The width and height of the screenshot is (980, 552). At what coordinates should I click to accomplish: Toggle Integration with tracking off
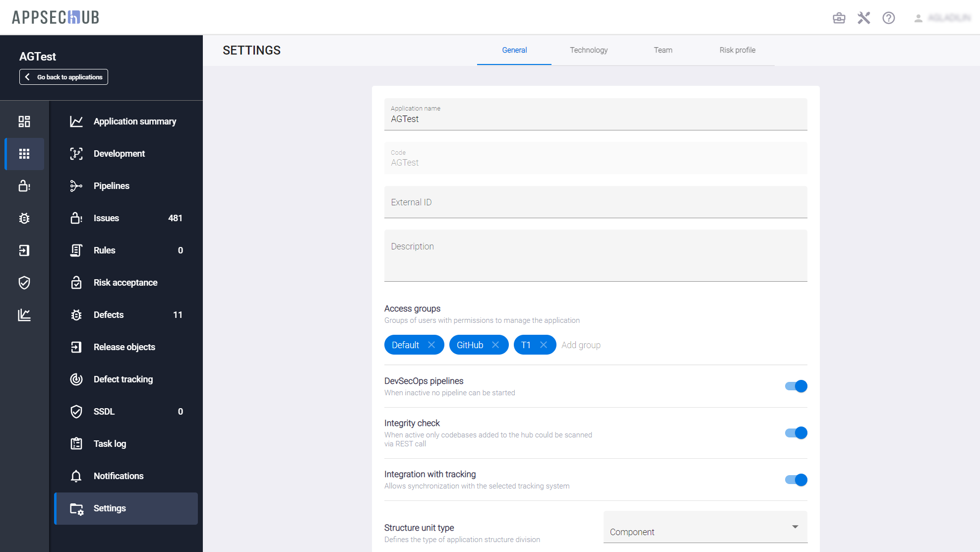pyautogui.click(x=796, y=480)
